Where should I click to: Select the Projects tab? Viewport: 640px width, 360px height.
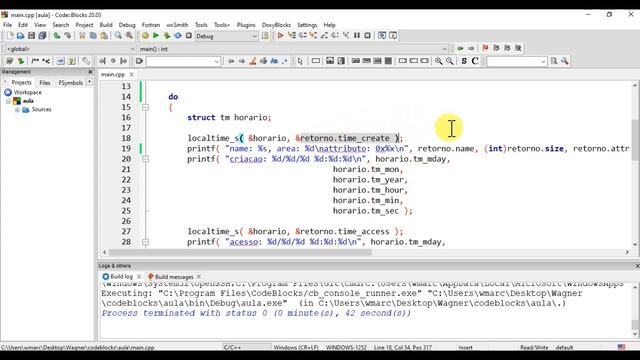click(21, 83)
